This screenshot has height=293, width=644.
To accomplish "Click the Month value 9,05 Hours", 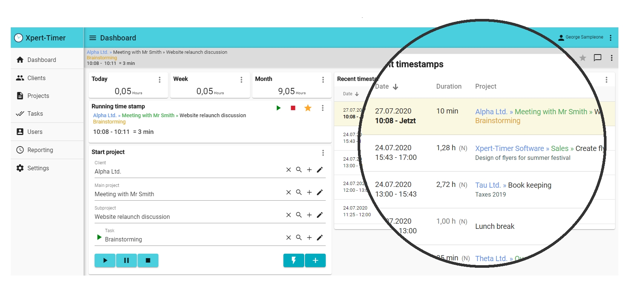I will [x=292, y=91].
